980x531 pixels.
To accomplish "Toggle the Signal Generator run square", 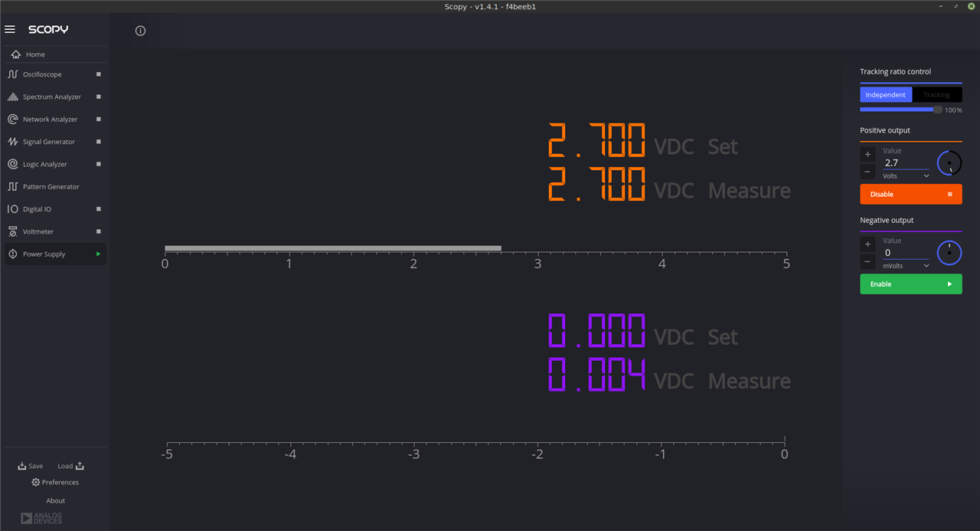I will pos(98,142).
